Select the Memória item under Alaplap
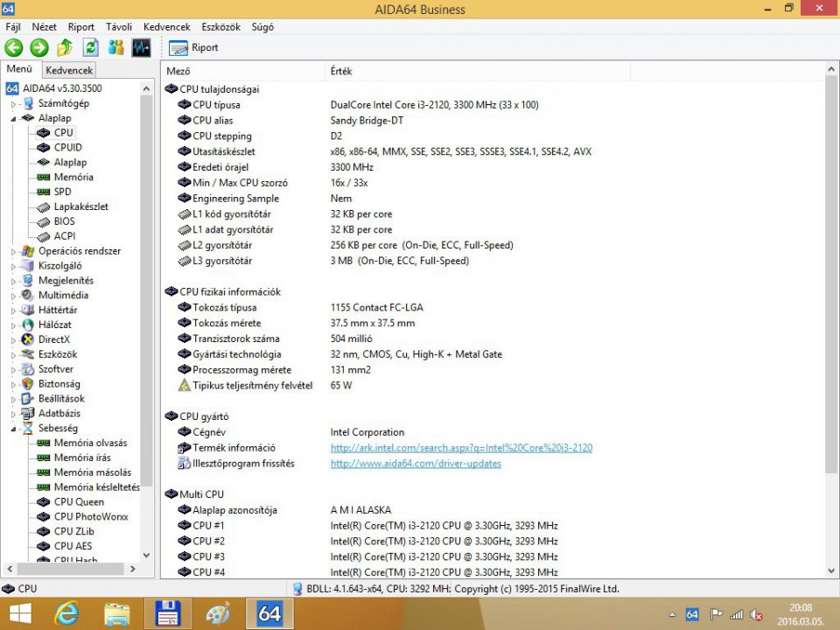This screenshot has width=840, height=630. pyautogui.click(x=73, y=177)
